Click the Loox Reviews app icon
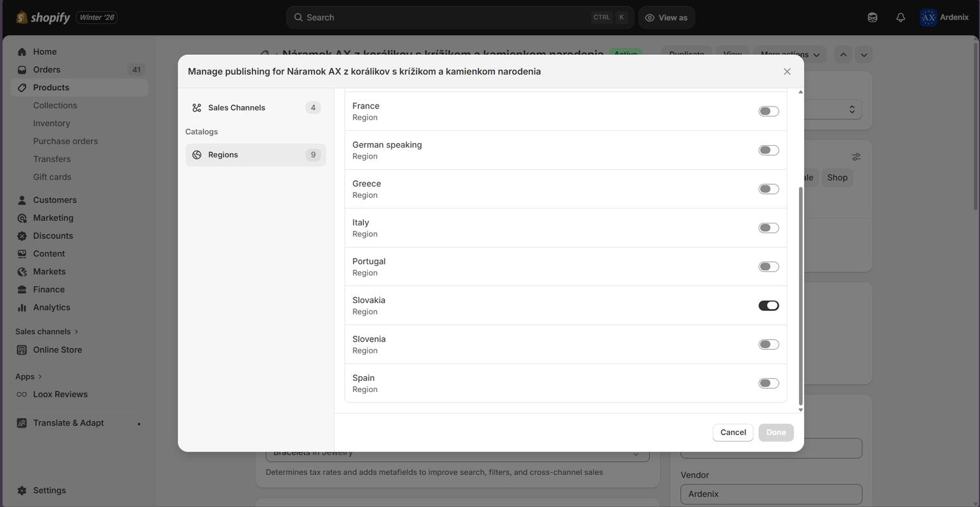Image resolution: width=980 pixels, height=507 pixels. (22, 394)
